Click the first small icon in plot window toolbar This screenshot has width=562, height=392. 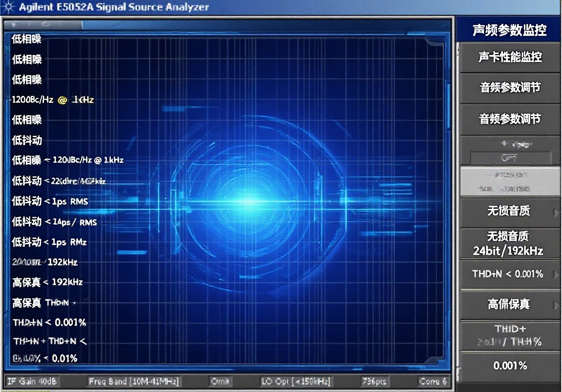tap(14, 23)
